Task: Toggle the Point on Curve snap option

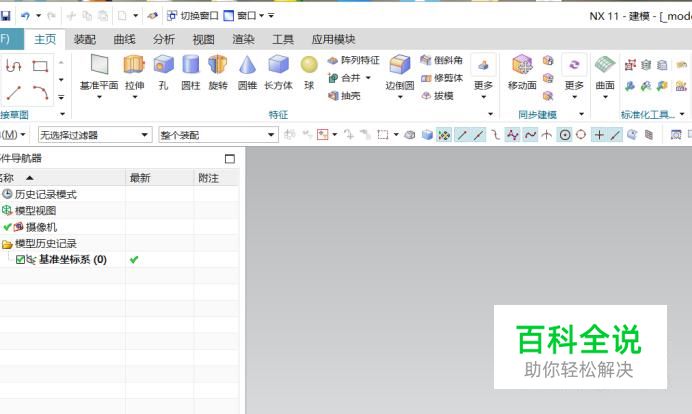Action: tap(616, 135)
